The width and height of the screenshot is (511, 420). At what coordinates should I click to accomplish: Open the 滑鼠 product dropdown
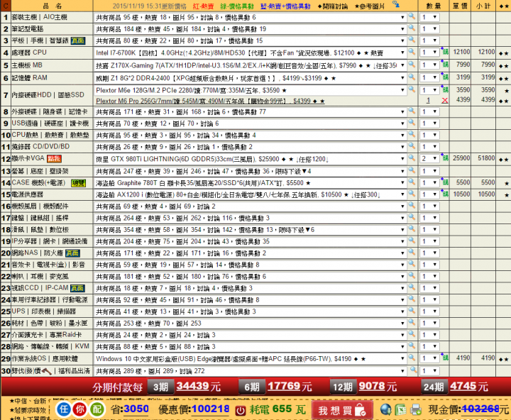tap(251, 230)
